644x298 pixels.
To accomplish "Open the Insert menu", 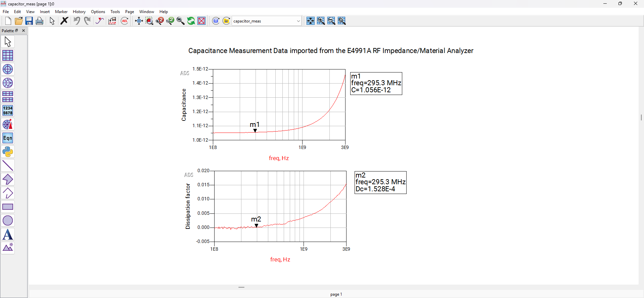I will (x=45, y=12).
